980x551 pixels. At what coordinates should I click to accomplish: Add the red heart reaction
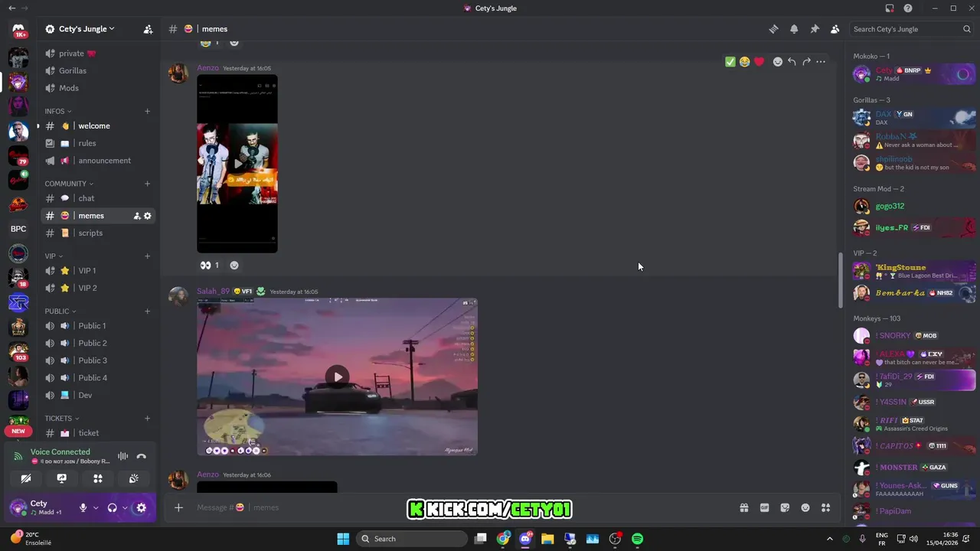click(x=759, y=62)
